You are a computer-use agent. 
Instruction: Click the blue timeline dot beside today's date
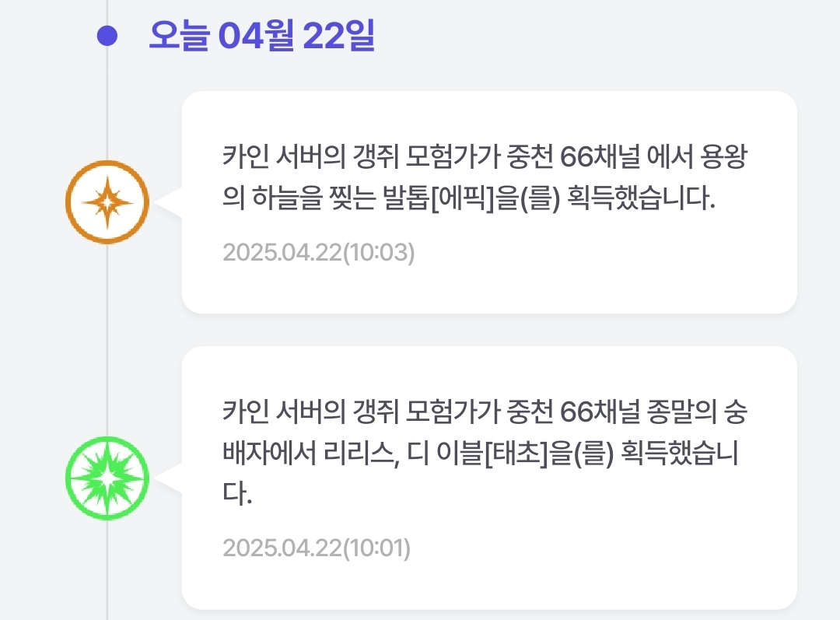[x=107, y=36]
